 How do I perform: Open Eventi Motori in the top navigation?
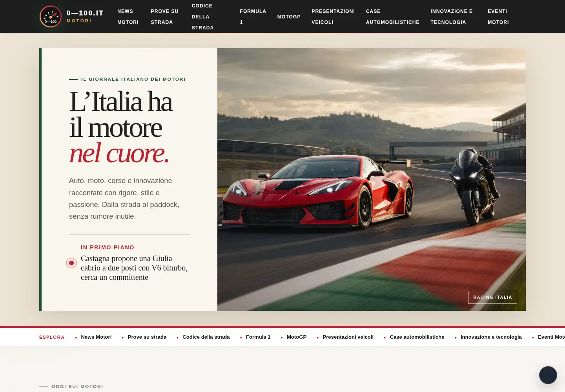498,17
